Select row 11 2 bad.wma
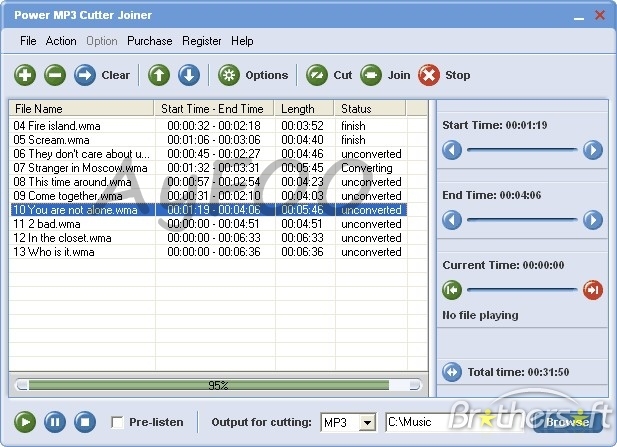 point(209,224)
